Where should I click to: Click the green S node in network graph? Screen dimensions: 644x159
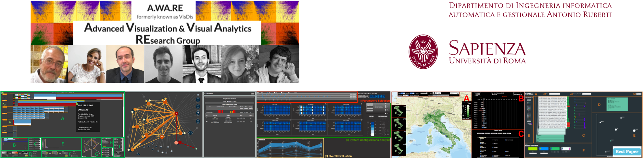pyautogui.click(x=196, y=149)
